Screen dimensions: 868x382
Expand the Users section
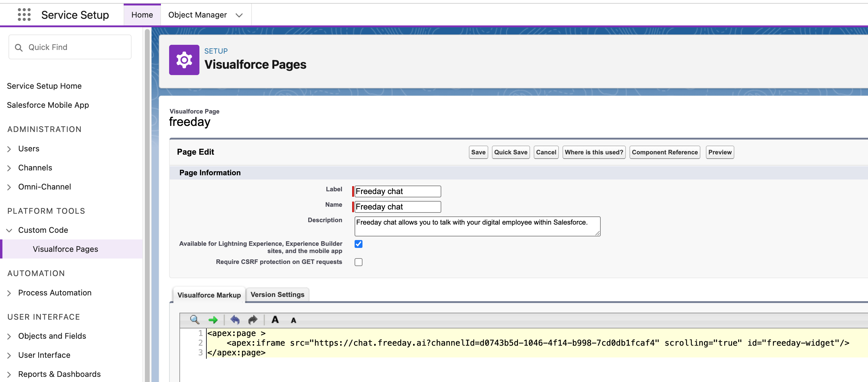coord(9,149)
